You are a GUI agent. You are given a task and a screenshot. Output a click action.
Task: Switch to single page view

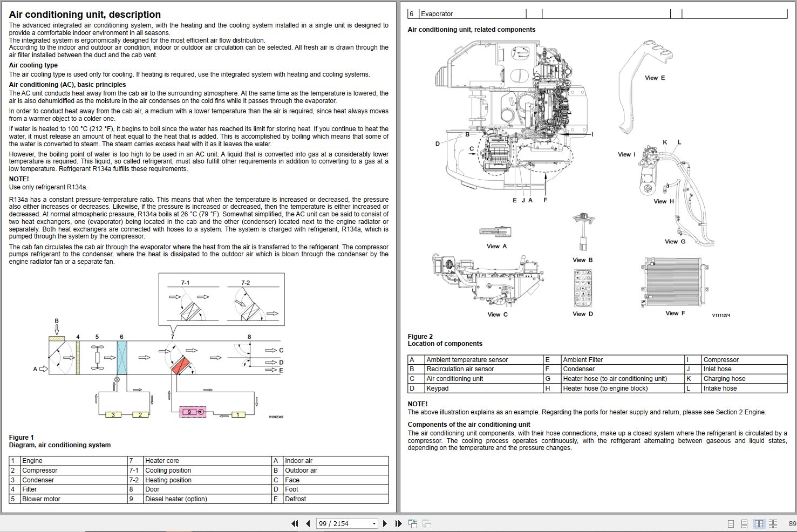[731, 523]
